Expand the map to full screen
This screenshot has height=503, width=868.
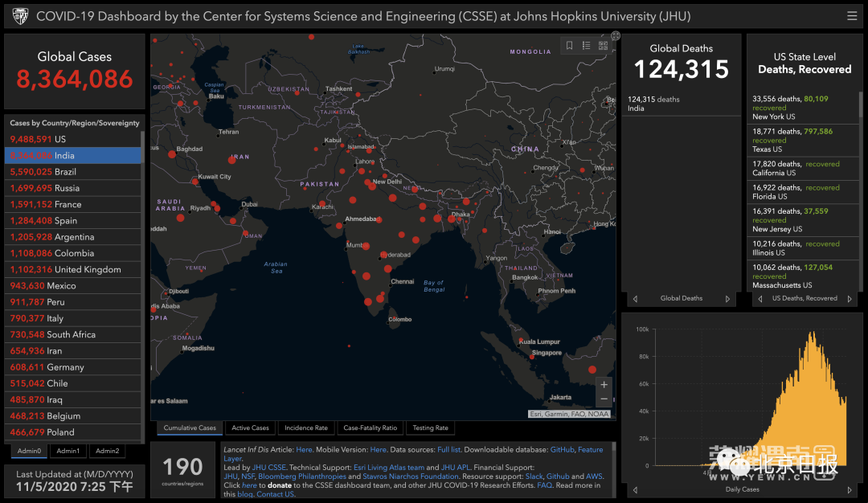coord(615,35)
